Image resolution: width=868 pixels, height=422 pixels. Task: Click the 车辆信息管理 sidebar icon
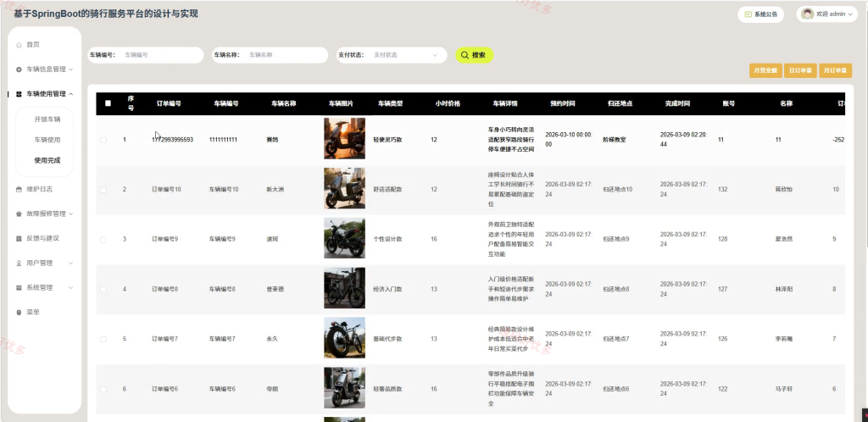19,69
